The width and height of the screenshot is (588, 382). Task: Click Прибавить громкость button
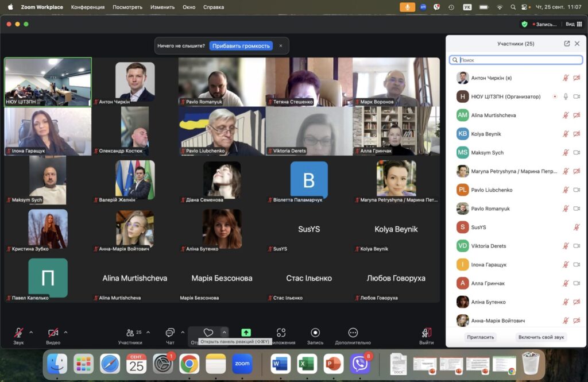coord(241,46)
